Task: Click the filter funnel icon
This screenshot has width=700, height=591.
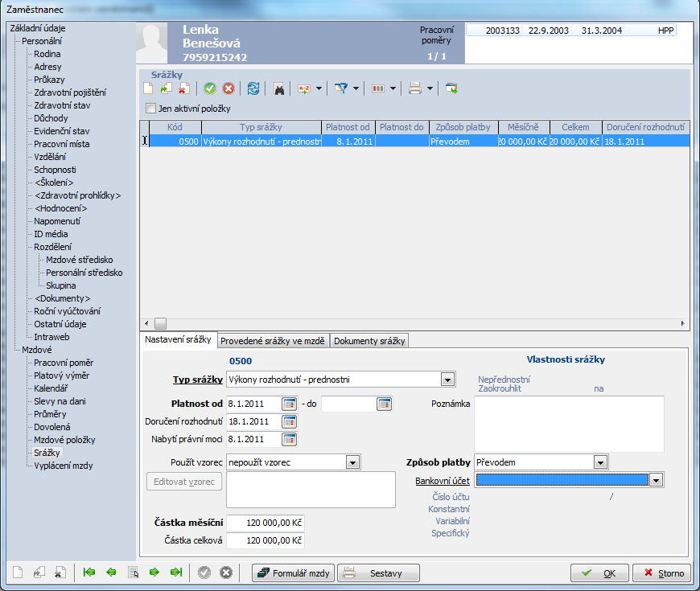Action: pos(341,89)
